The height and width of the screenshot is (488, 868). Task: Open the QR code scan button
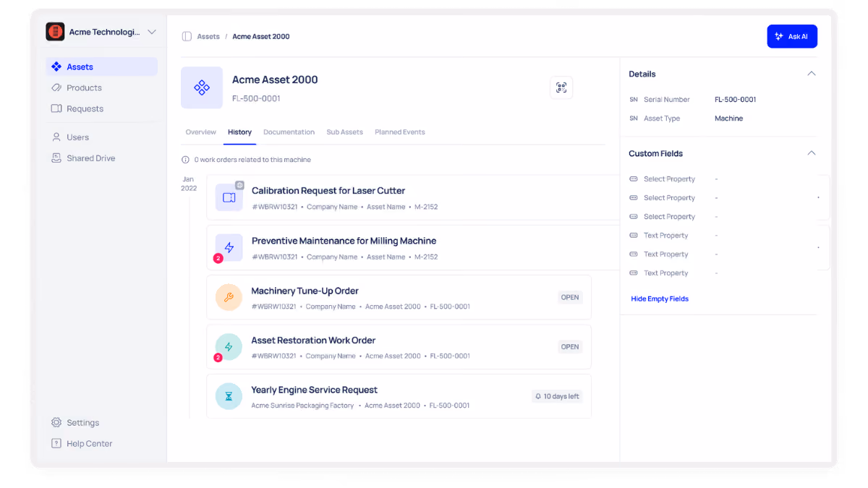pyautogui.click(x=561, y=87)
